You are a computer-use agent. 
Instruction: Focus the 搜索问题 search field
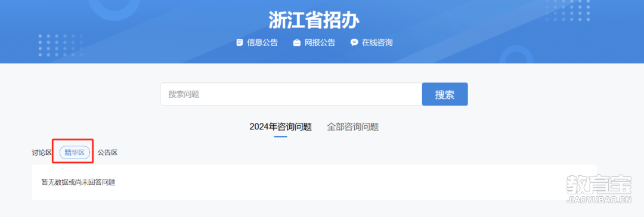coord(291,94)
